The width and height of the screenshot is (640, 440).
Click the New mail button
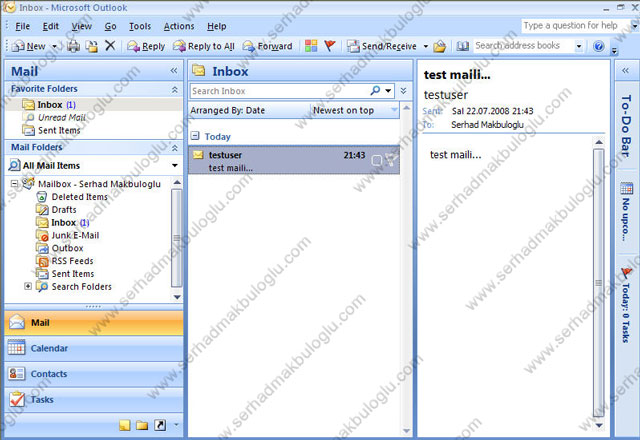click(28, 46)
